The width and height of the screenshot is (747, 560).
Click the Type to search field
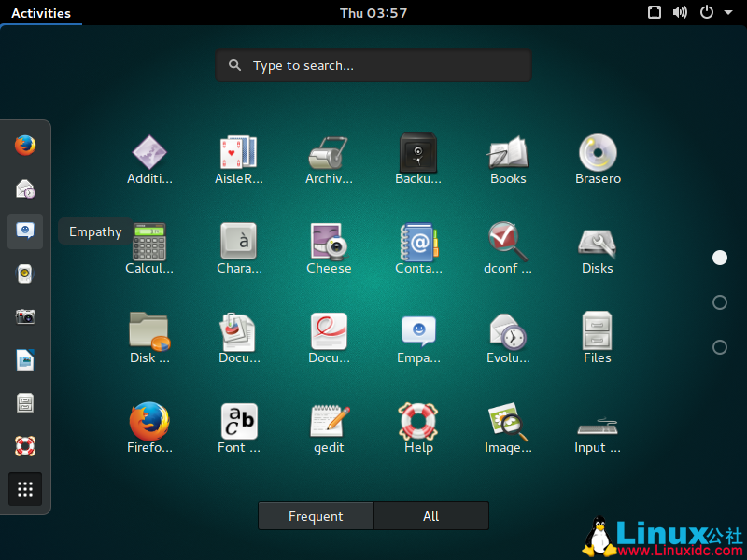point(373,65)
